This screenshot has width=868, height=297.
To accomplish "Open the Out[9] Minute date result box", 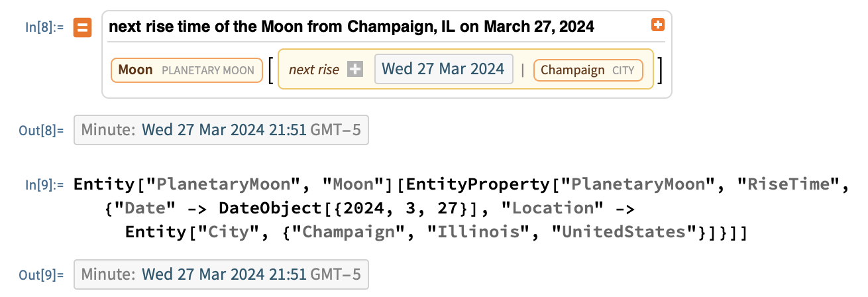I will [x=221, y=274].
